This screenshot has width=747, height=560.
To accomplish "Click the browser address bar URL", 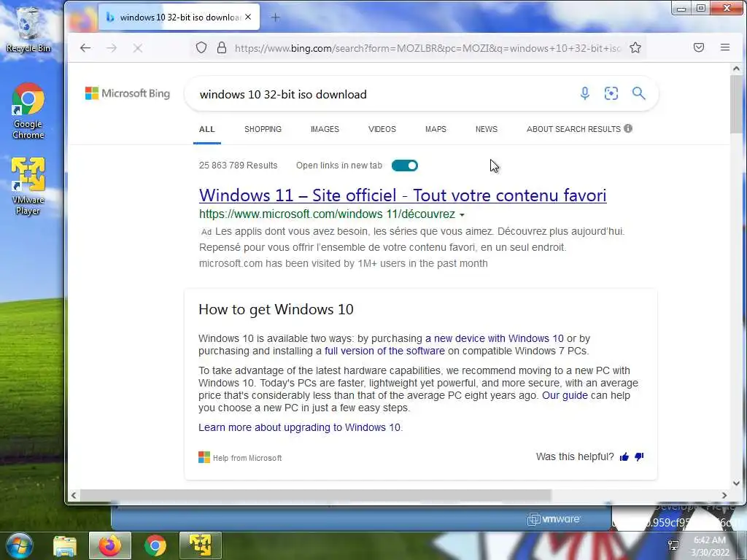I will (x=427, y=48).
